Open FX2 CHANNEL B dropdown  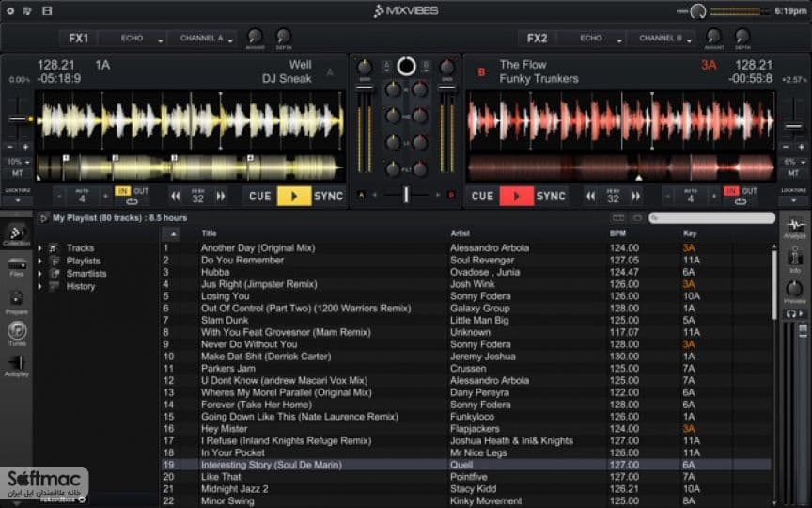coord(661,38)
